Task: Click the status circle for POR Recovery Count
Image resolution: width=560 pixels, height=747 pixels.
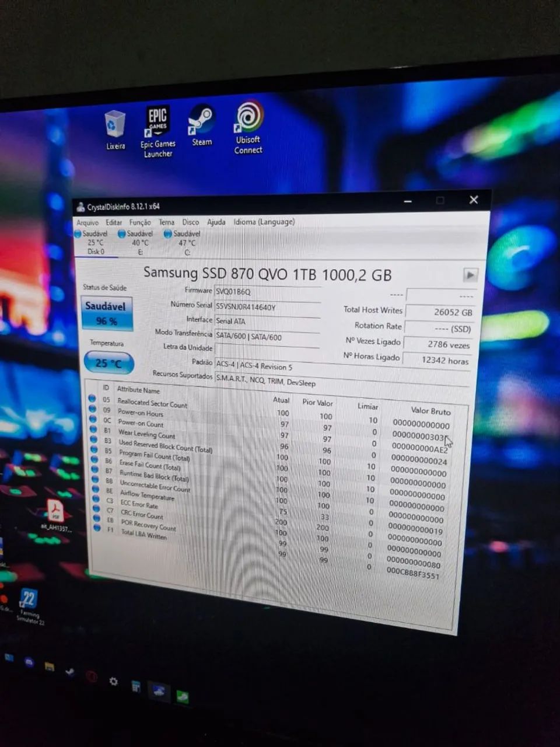Action: [x=97, y=518]
